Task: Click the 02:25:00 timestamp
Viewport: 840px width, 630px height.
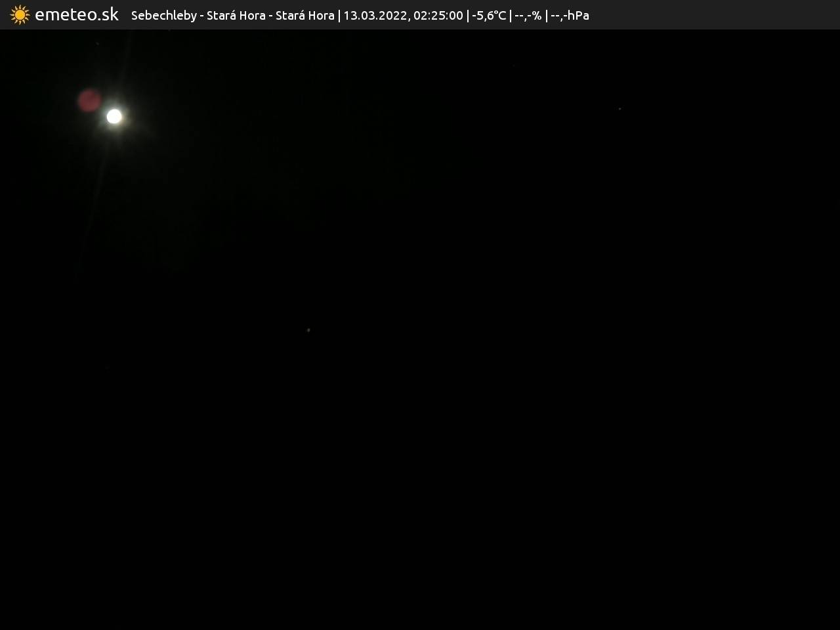Action: [438, 15]
